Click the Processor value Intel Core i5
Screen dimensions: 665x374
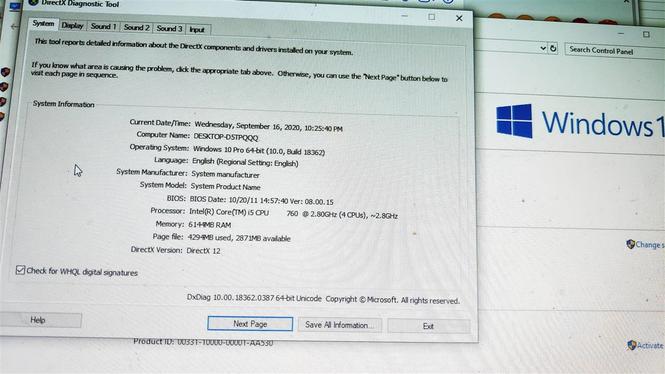[x=293, y=214]
